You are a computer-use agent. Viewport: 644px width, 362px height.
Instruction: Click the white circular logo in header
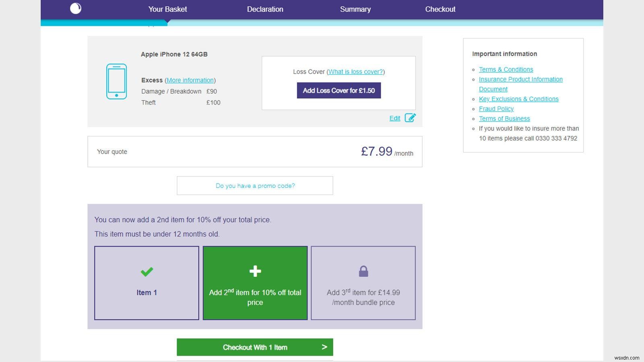point(76,8)
